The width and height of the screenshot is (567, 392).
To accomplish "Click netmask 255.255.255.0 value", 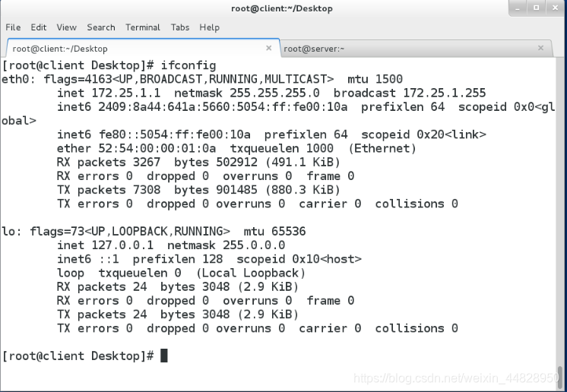I will 274,93.
